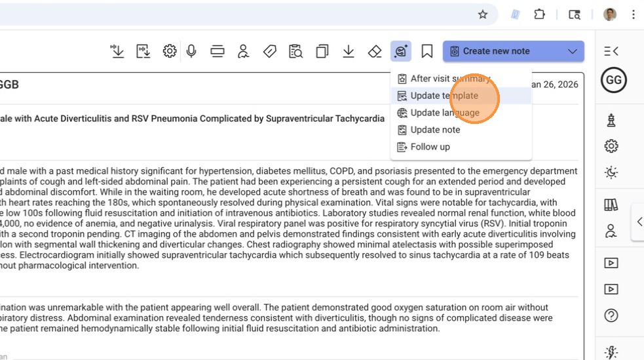The height and width of the screenshot is (360, 644).
Task: Click the tag label icon
Action: (x=269, y=51)
